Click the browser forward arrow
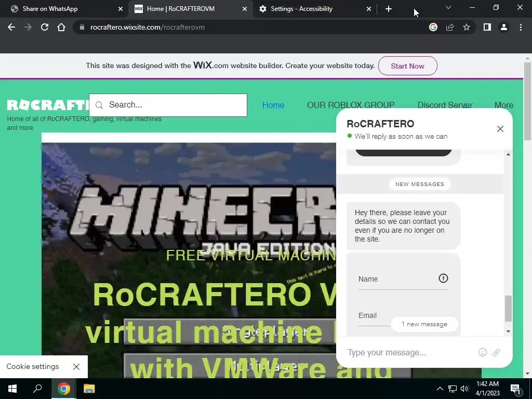 (28, 27)
